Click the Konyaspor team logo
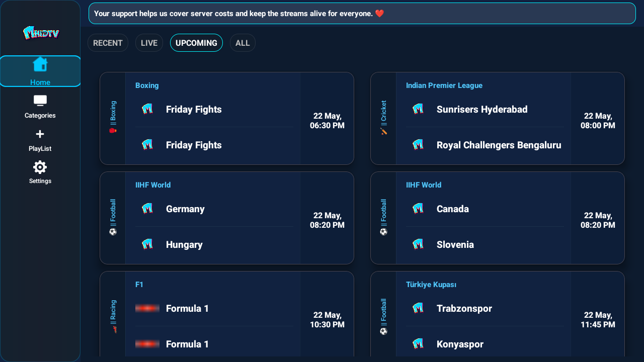The image size is (644, 362). click(x=418, y=344)
